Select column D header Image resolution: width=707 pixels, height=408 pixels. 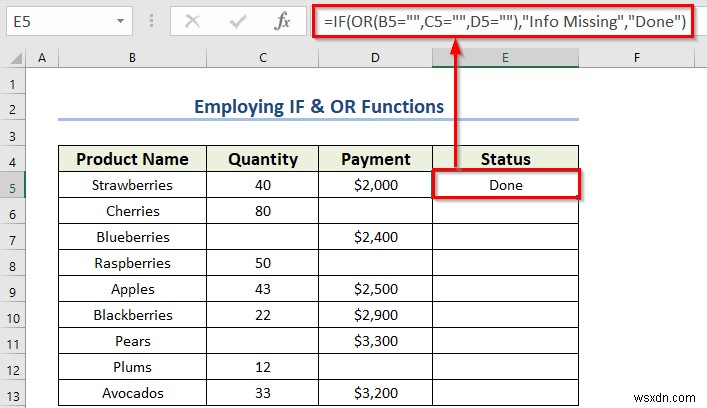pyautogui.click(x=375, y=59)
